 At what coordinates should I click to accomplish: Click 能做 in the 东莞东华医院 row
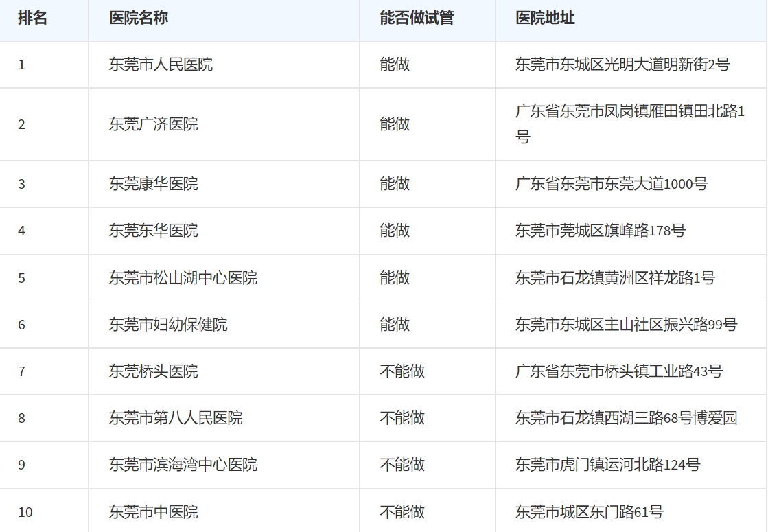pos(395,231)
